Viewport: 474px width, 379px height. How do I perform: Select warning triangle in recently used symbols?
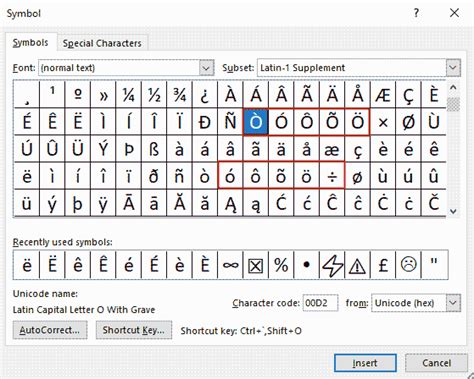tap(357, 265)
